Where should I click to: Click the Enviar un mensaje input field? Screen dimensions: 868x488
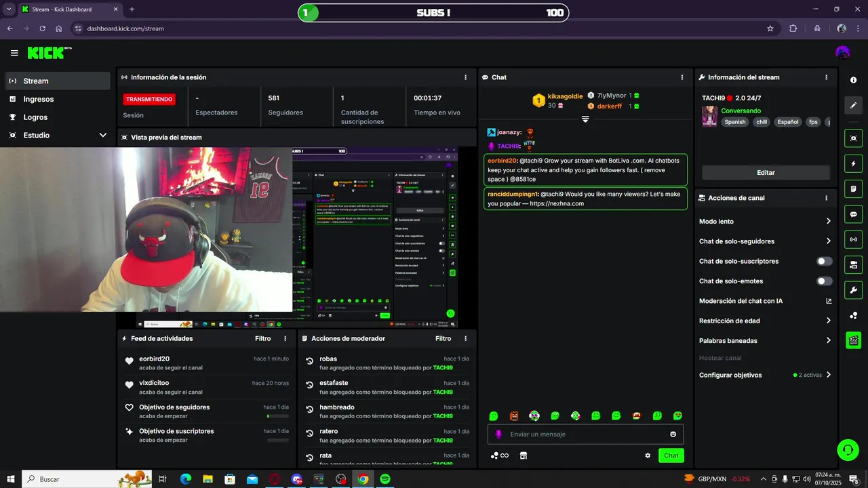coord(586,434)
